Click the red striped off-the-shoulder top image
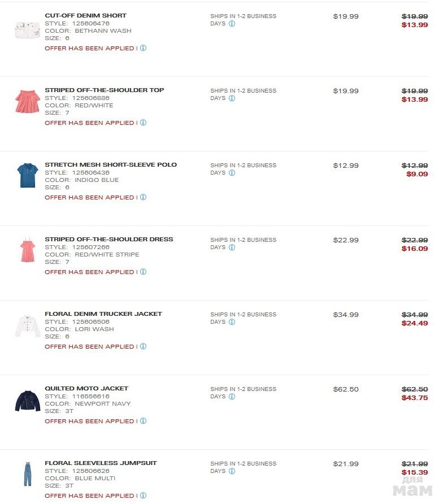 [x=27, y=102]
